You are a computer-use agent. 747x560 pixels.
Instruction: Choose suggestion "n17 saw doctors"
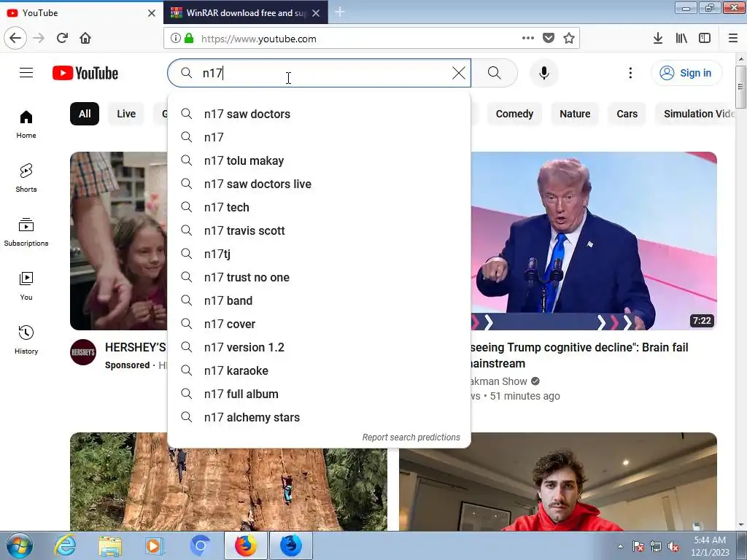click(x=320, y=114)
